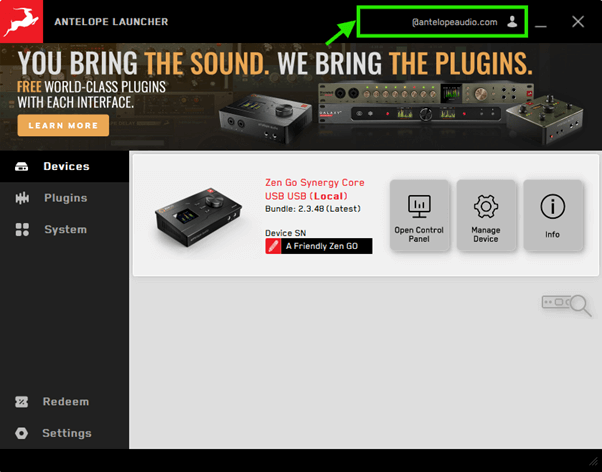Open Control Panel for the Zen Go
Viewport: 602px width, 472px height.
click(x=419, y=215)
